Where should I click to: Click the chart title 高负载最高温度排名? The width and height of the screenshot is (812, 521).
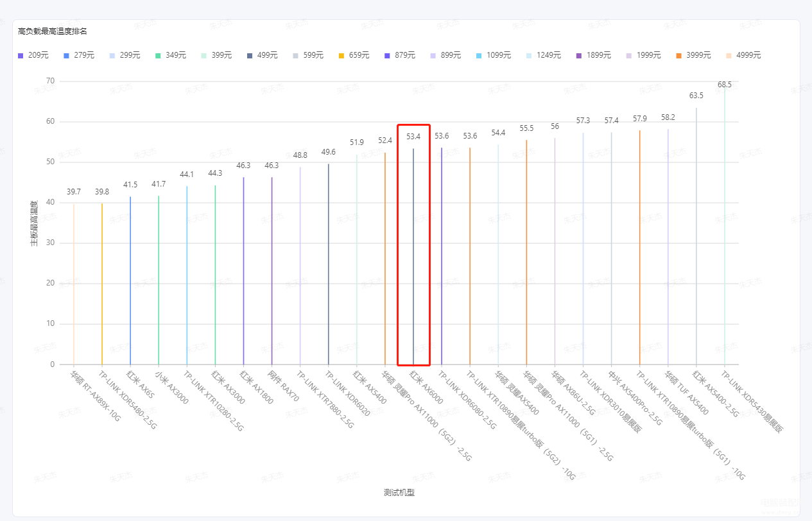coord(53,31)
